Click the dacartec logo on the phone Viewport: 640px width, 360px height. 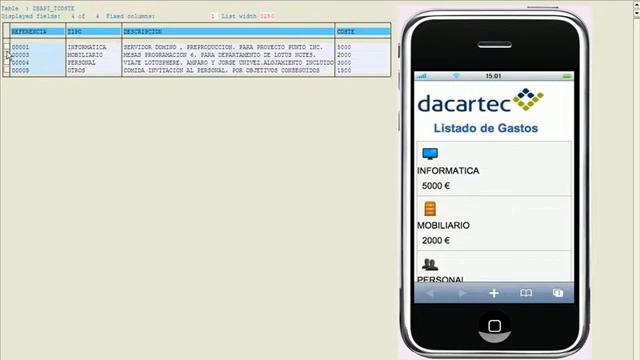[x=480, y=100]
